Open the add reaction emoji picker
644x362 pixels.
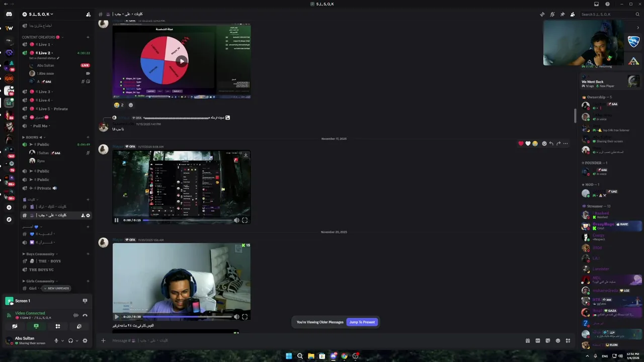pos(544,143)
